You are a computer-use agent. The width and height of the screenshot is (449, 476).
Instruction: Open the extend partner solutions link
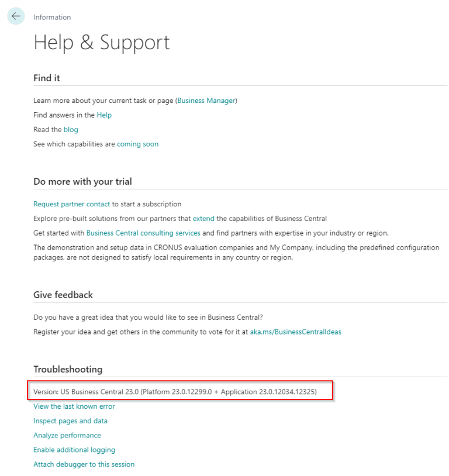(203, 218)
